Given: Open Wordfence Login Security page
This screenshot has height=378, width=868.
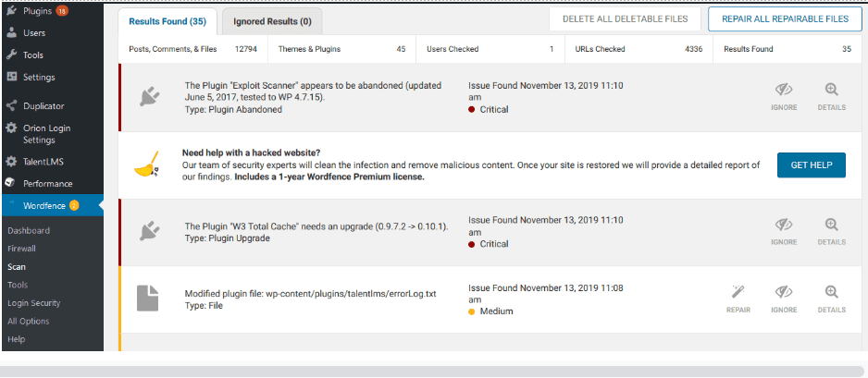Looking at the screenshot, I should [33, 303].
